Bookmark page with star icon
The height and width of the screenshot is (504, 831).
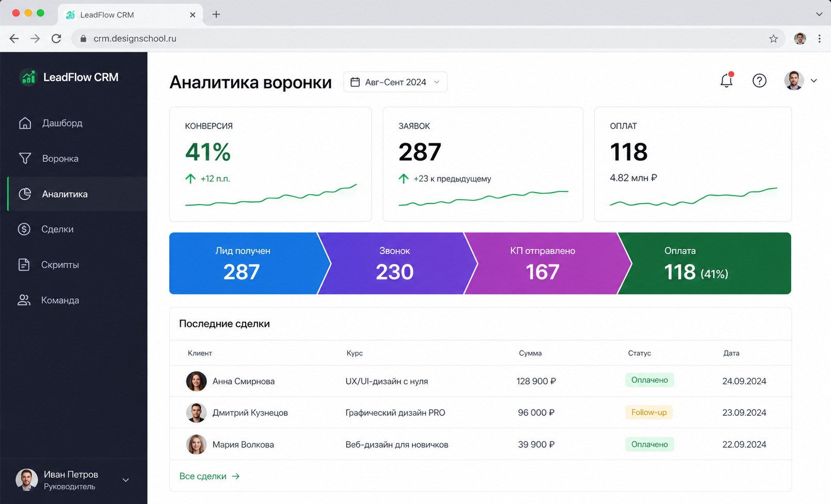click(773, 39)
